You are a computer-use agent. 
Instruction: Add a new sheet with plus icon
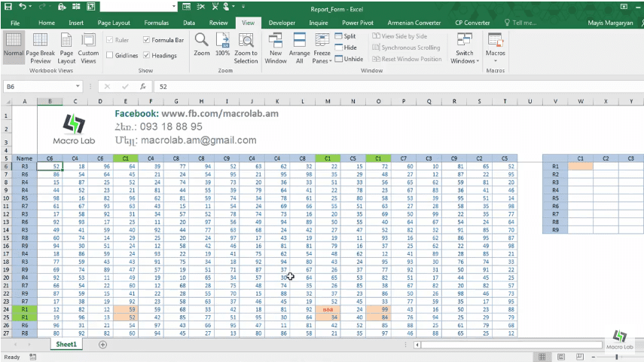click(x=102, y=345)
